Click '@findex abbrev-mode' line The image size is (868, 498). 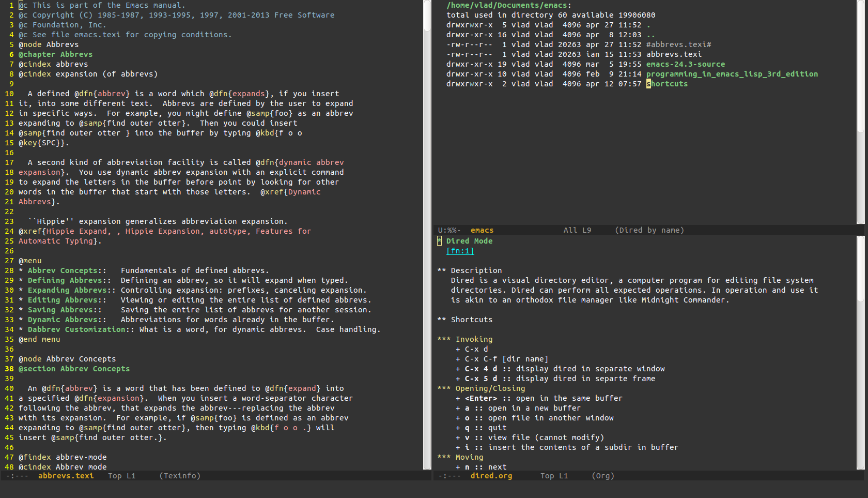pos(63,457)
